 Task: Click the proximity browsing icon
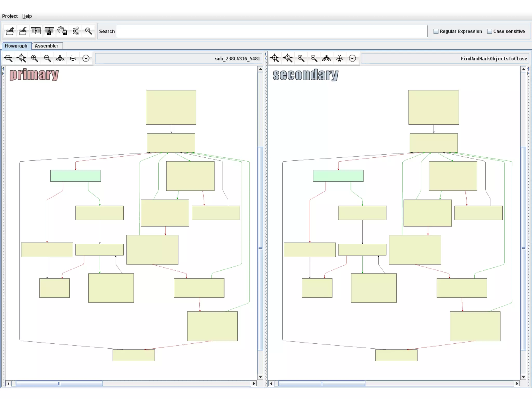[75, 31]
